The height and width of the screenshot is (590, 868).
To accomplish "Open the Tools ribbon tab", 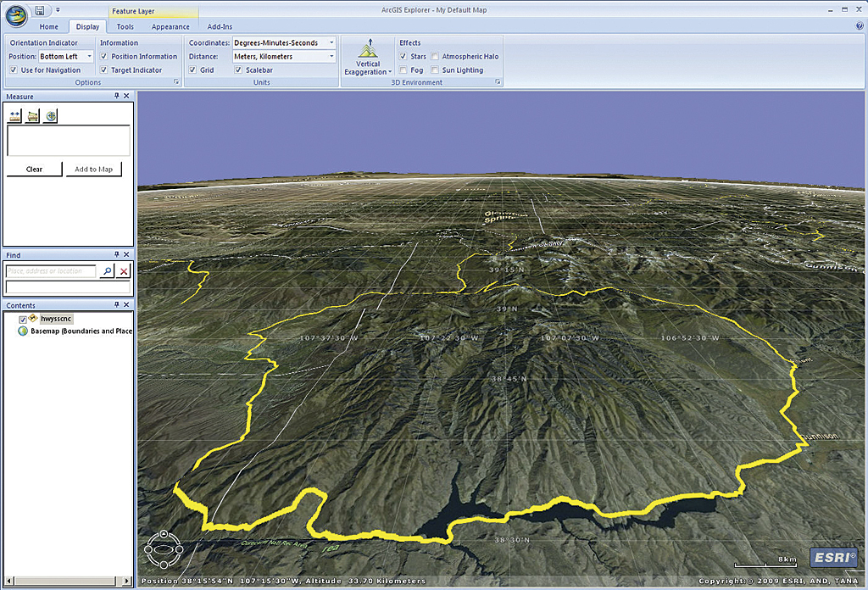I will (125, 26).
